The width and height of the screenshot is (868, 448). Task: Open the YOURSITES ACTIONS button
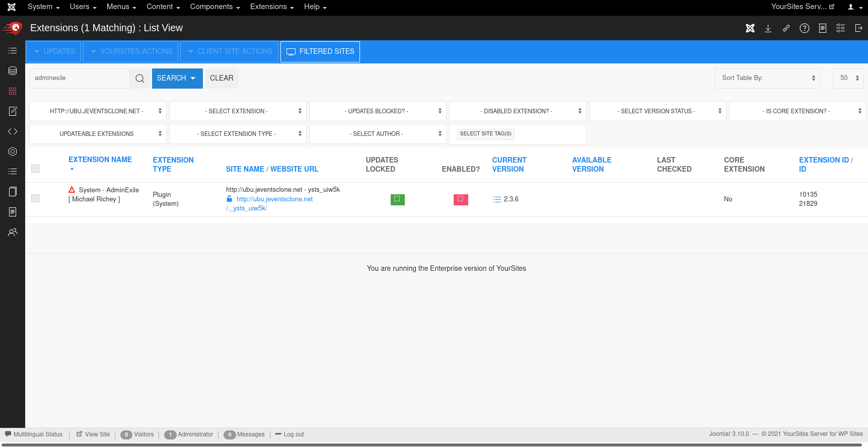pyautogui.click(x=131, y=52)
